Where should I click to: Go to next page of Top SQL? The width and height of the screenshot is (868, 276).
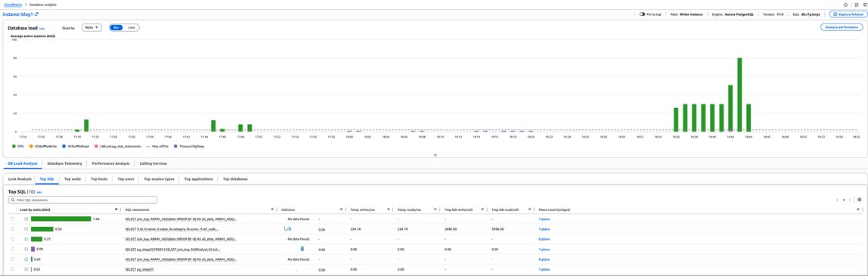coord(850,200)
